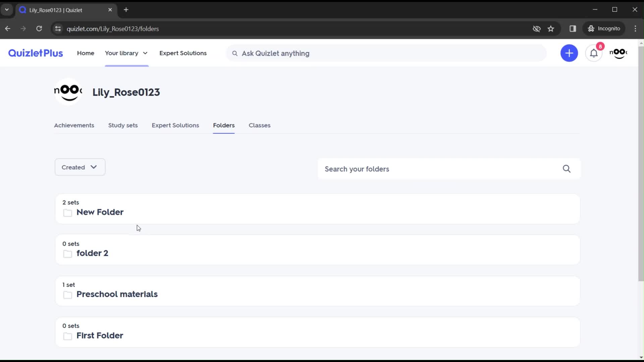Click the browser reload page icon
Viewport: 644px width, 362px height.
point(39,29)
